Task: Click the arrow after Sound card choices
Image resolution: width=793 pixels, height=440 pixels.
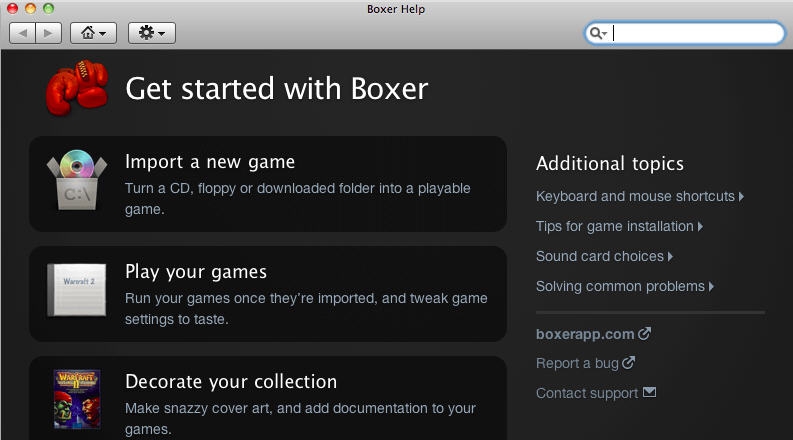Action: click(671, 256)
